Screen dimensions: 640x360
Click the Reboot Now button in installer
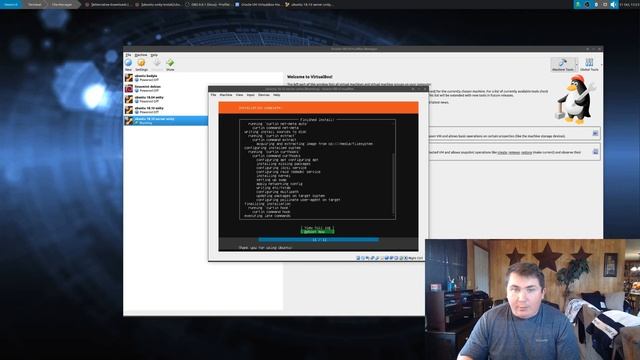318,232
